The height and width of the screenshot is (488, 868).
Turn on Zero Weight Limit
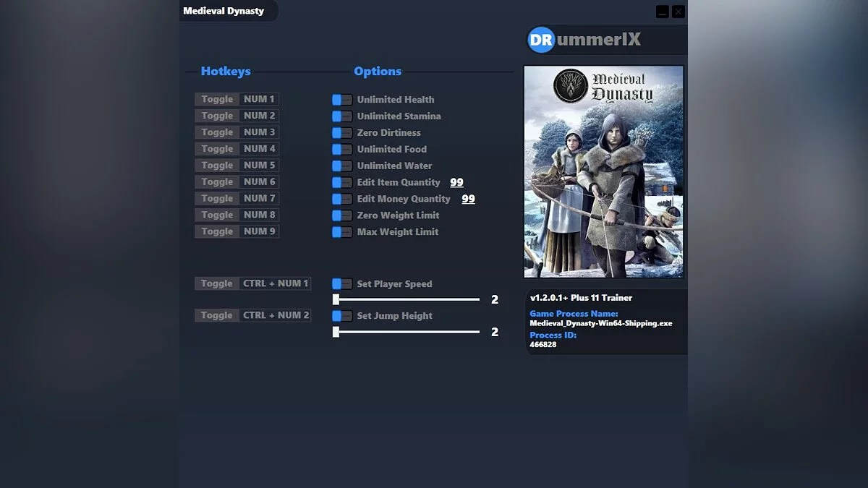341,215
